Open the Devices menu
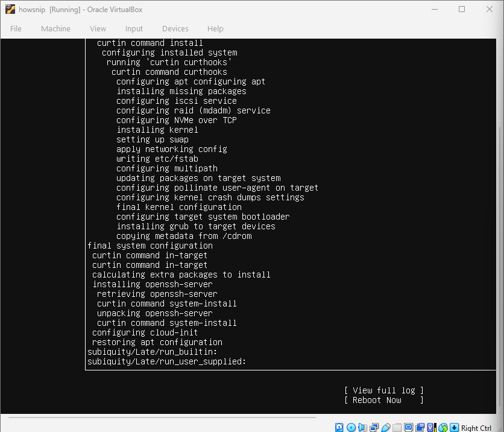504x432 pixels. point(175,28)
